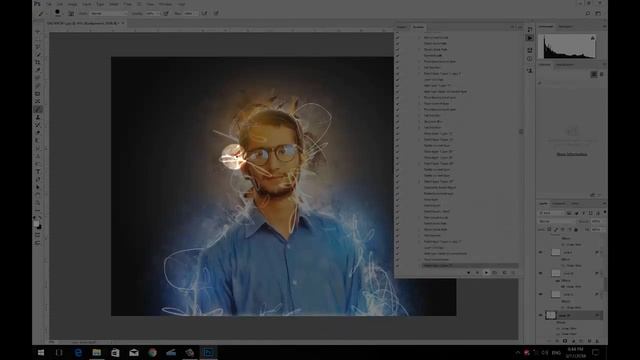Toggle the brush settings panel button
Image resolution: width=640 pixels, height=360 pixels.
pos(71,13)
